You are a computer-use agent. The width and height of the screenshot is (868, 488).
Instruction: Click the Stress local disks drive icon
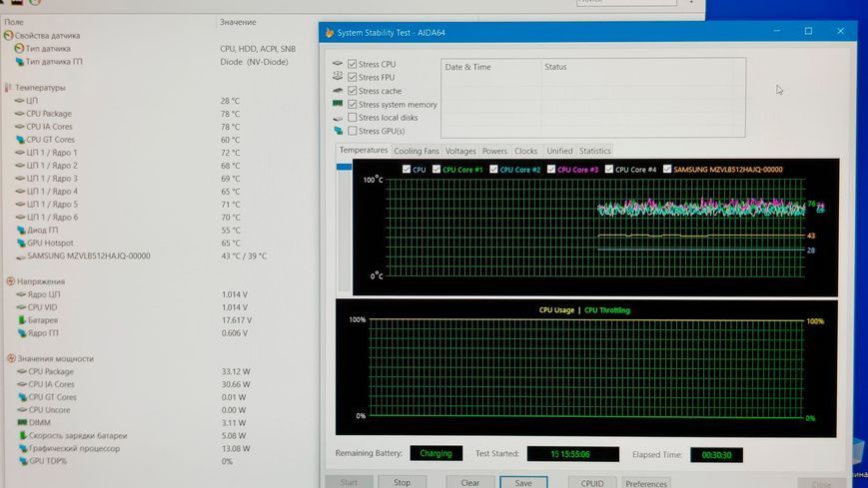pyautogui.click(x=339, y=118)
